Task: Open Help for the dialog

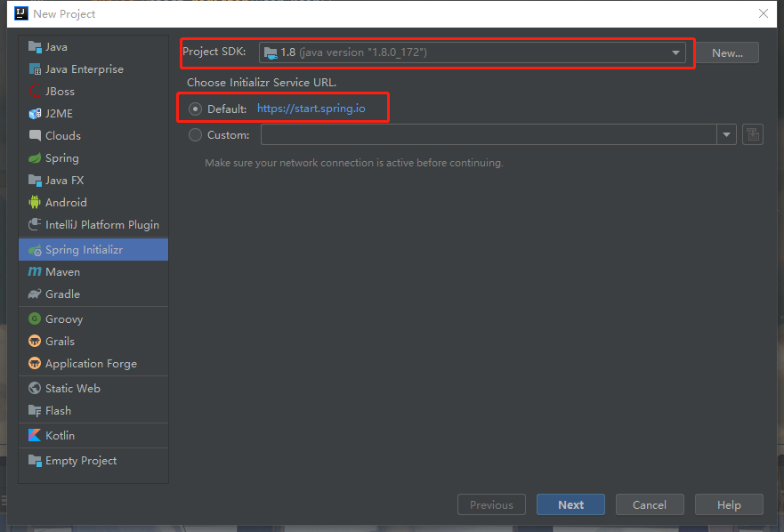Action: [729, 504]
